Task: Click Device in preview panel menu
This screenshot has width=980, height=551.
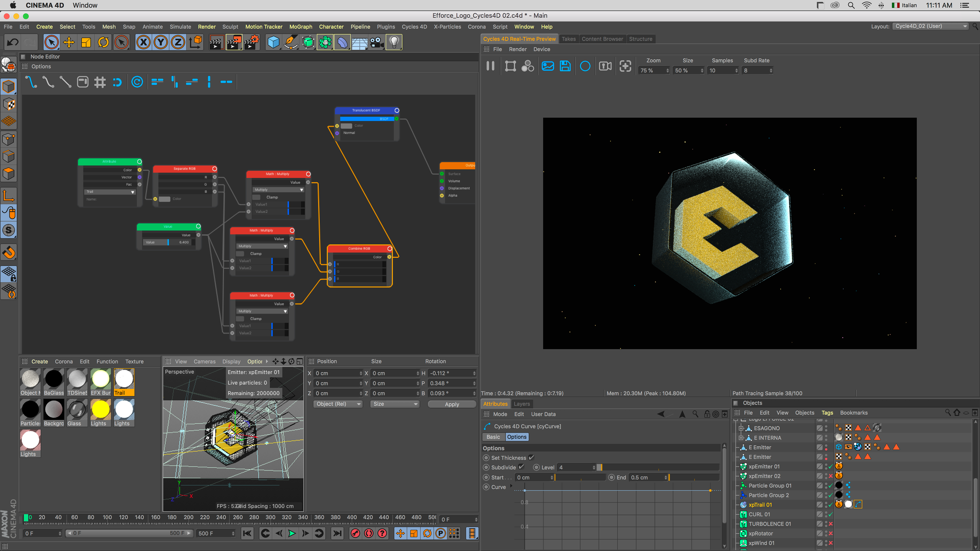Action: [542, 49]
